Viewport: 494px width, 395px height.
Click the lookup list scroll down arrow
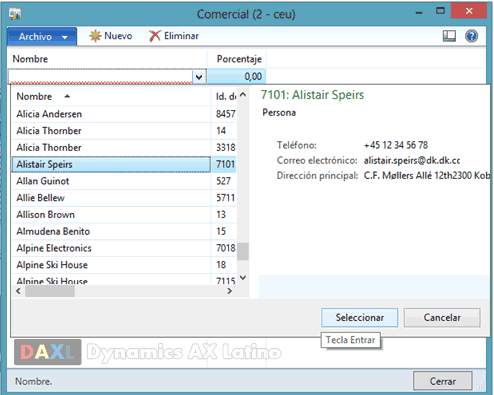(x=243, y=278)
